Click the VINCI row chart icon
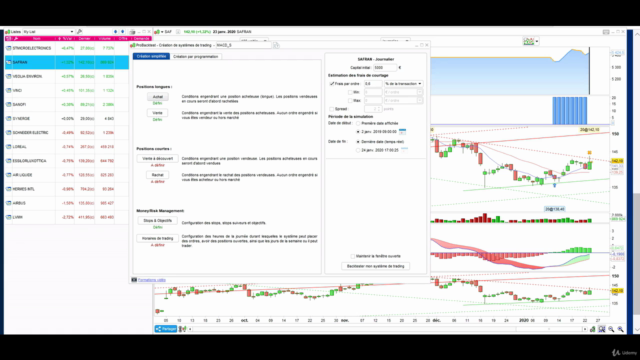Viewport: 640px width, 360px height. tap(9, 90)
